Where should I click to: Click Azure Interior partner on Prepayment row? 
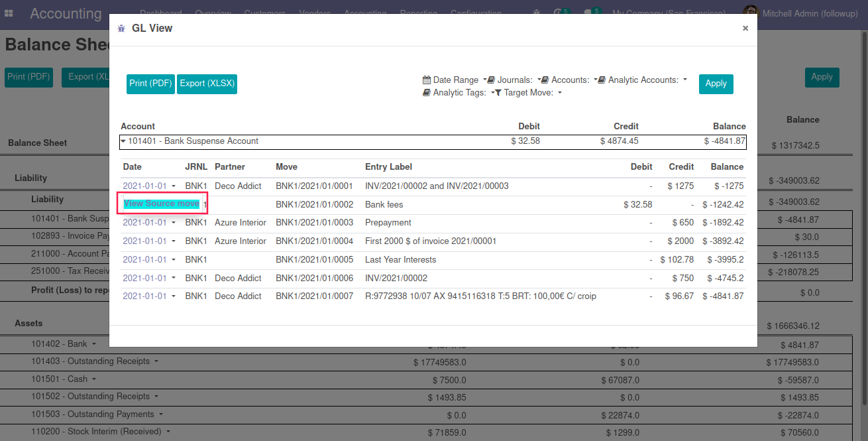[241, 223]
